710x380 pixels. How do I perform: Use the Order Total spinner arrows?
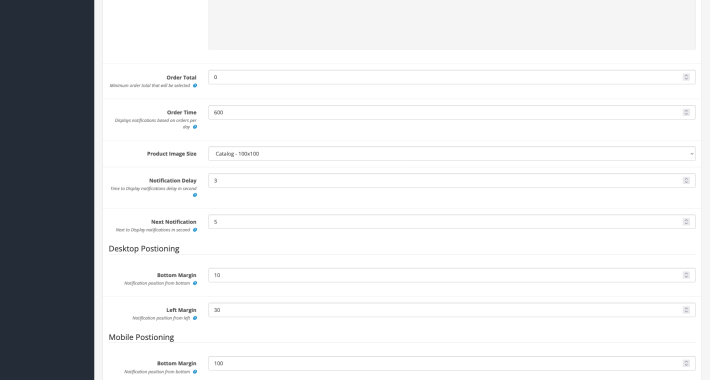point(686,77)
